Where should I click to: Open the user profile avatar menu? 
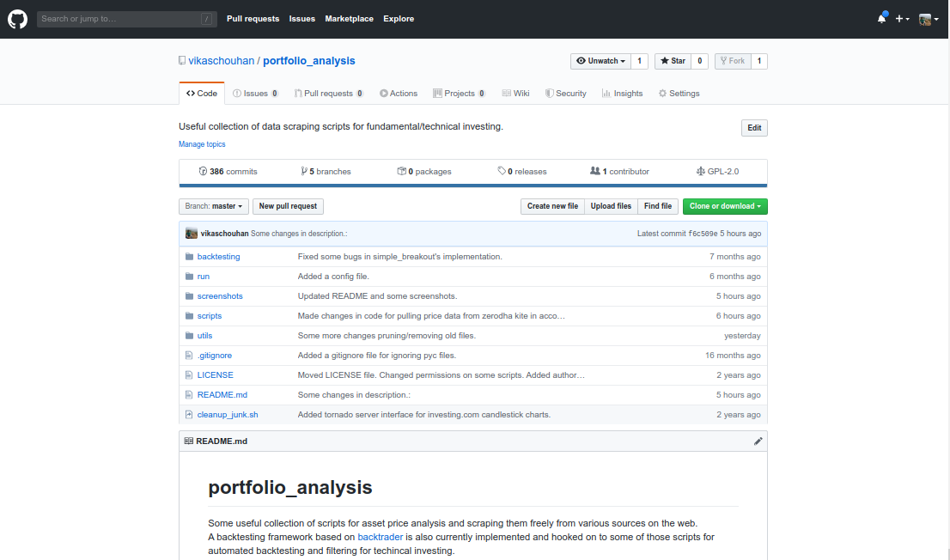pyautogui.click(x=929, y=20)
